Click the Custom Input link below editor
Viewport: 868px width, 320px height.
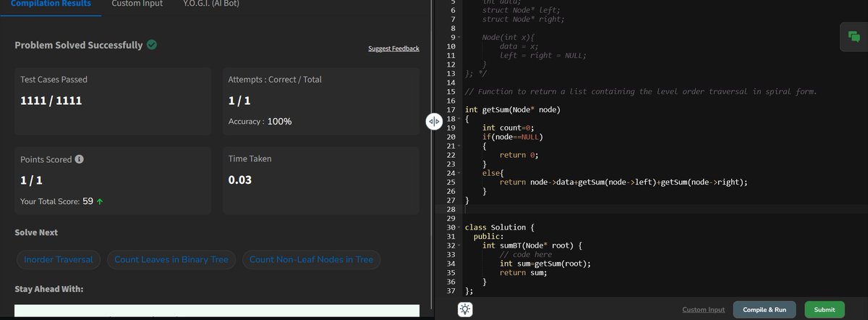(x=703, y=310)
